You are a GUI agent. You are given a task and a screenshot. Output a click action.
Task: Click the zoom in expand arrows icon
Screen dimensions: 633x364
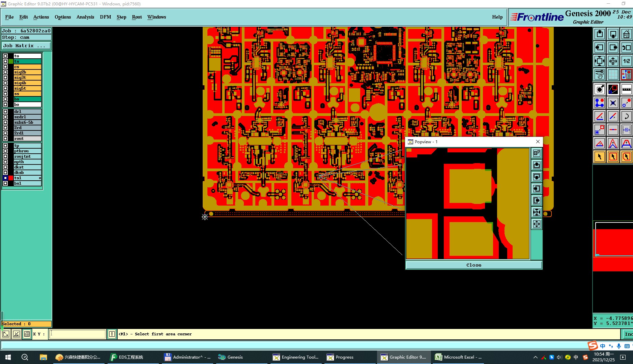click(600, 61)
